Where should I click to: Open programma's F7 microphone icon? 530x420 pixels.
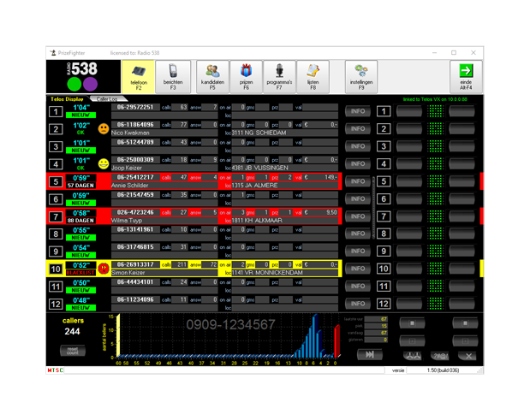(278, 75)
